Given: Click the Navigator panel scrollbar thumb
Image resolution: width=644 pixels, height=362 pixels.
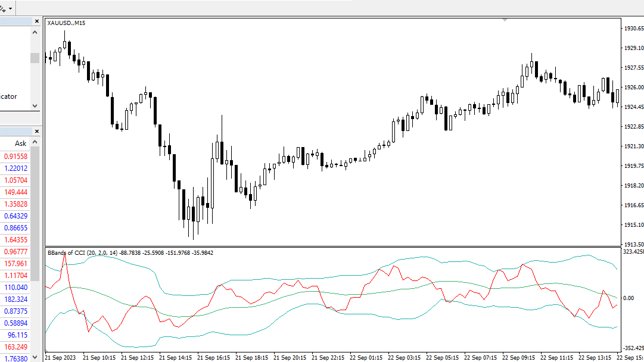Looking at the screenshot, I should point(35,58).
